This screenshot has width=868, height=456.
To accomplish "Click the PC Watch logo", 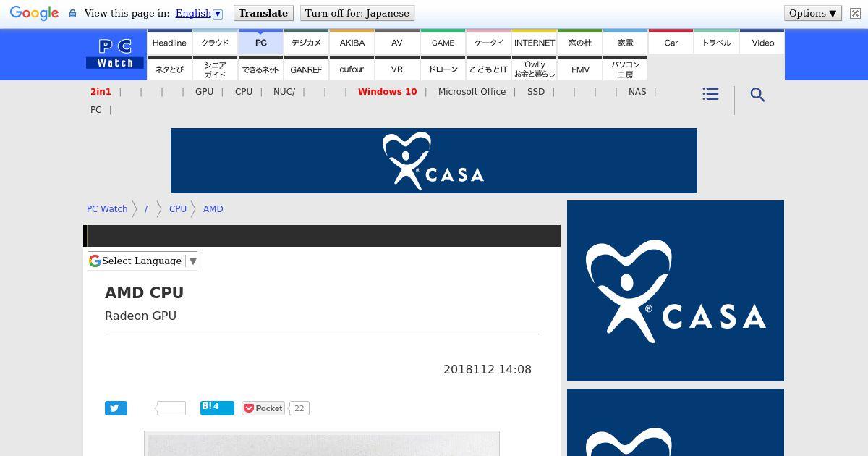I will tap(115, 54).
